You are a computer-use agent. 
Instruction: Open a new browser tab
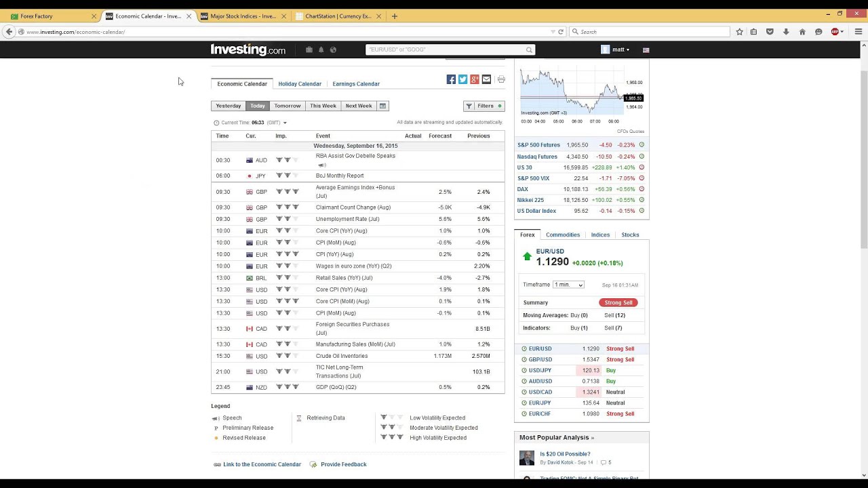[x=395, y=16]
